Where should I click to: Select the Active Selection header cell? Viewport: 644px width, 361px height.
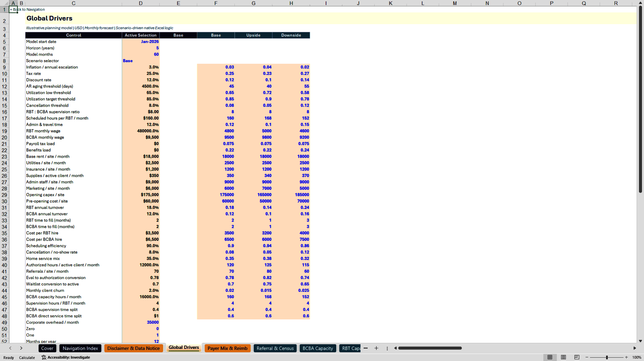141,35
